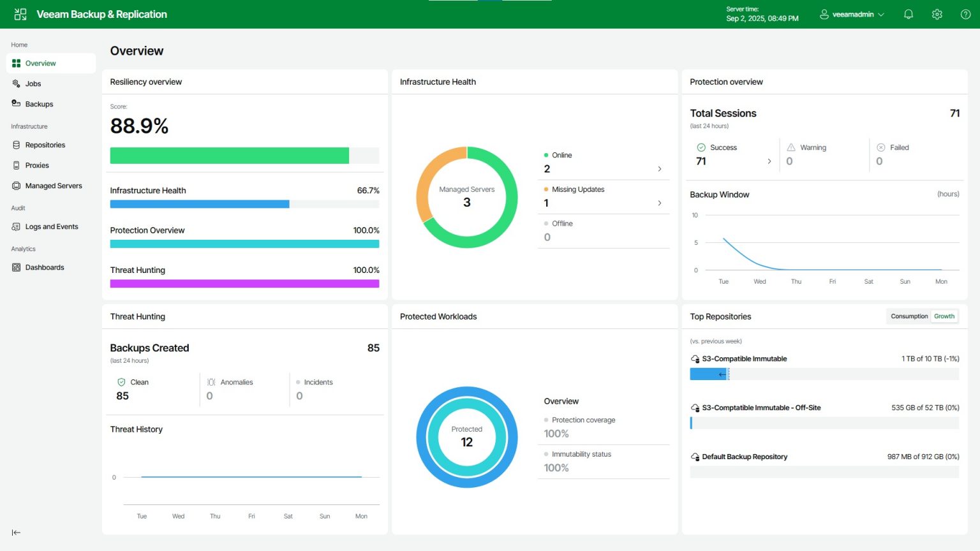Open the Default Backup Repository details
The image size is (980, 551).
tap(745, 457)
